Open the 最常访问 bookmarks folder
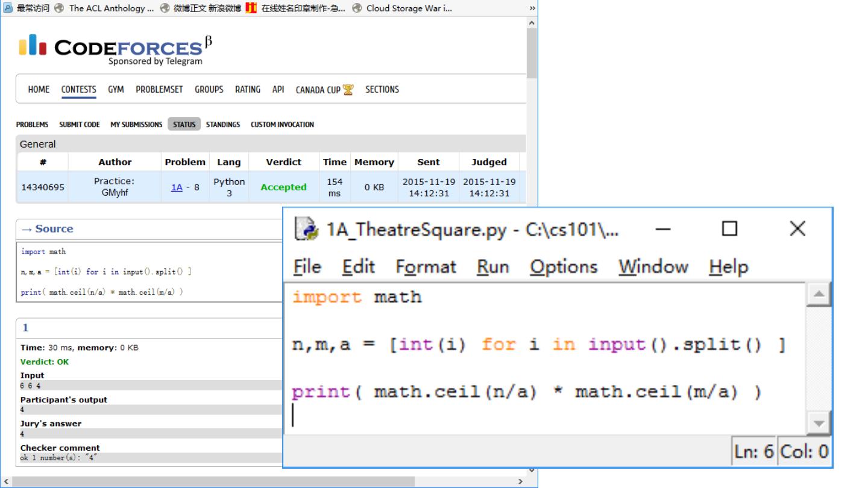The width and height of the screenshot is (868, 488). point(27,8)
